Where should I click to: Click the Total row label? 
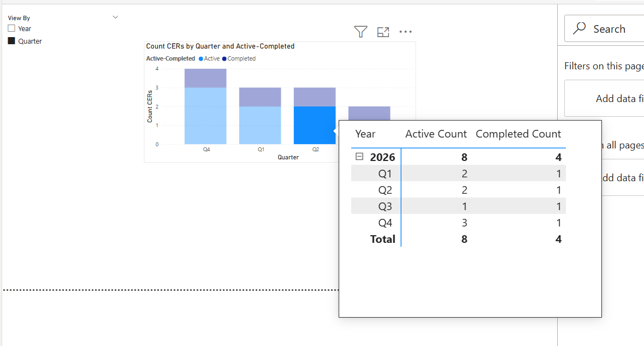382,239
